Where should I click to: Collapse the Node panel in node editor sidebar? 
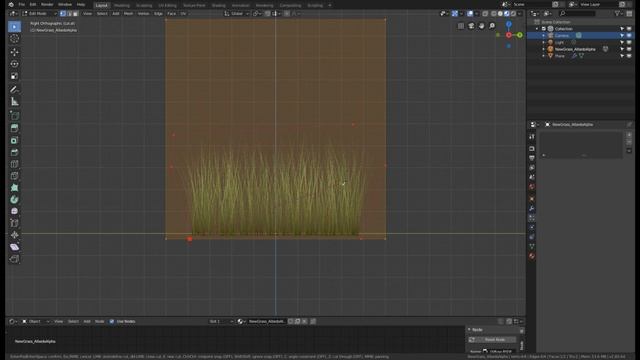tap(469, 329)
